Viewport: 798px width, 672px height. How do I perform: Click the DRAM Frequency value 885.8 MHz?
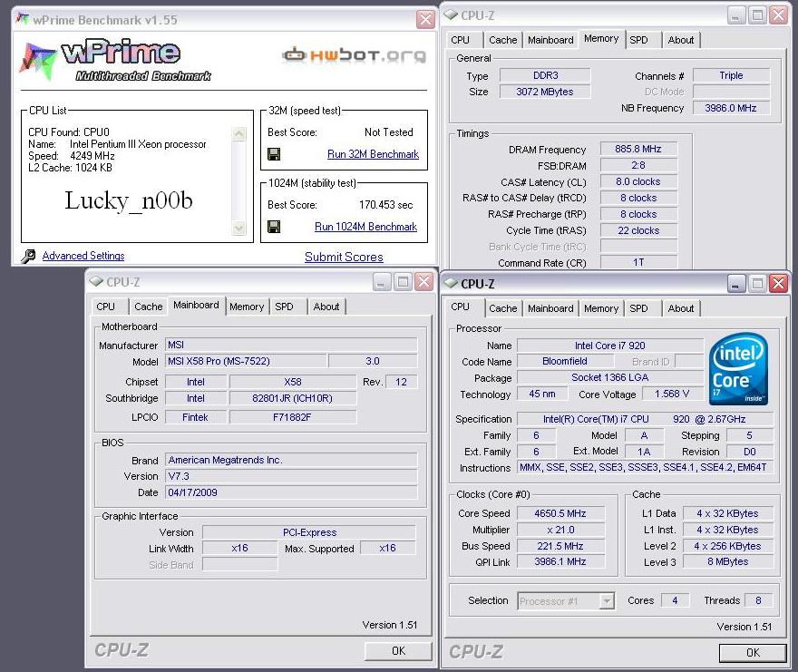tap(638, 149)
